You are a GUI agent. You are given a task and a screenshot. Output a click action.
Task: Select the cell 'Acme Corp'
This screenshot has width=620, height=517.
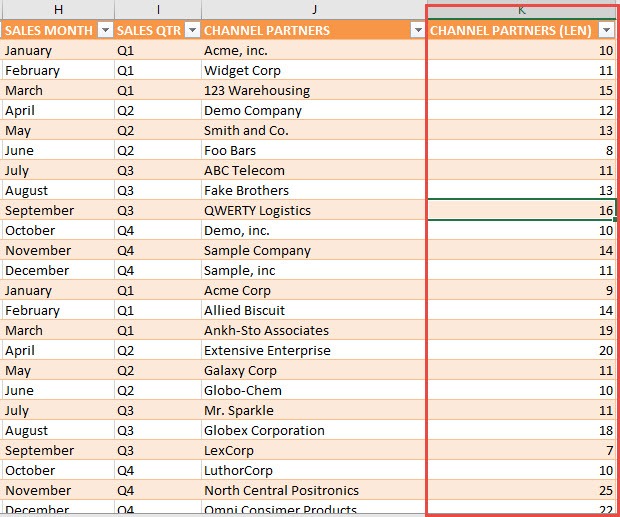314,290
